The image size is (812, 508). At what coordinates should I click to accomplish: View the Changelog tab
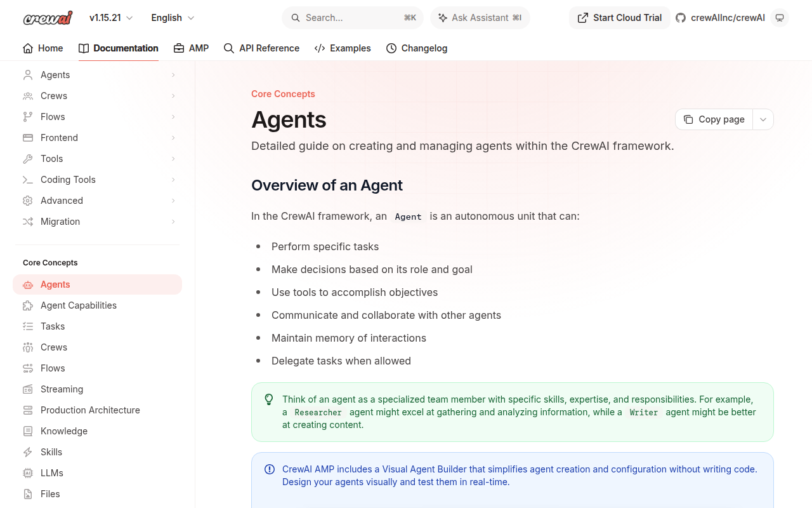417,48
